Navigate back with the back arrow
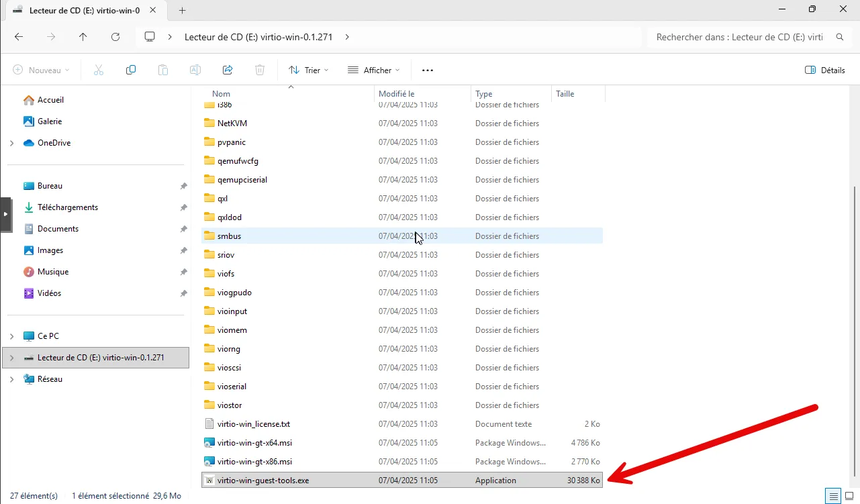Viewport: 860px width, 504px height. [19, 37]
